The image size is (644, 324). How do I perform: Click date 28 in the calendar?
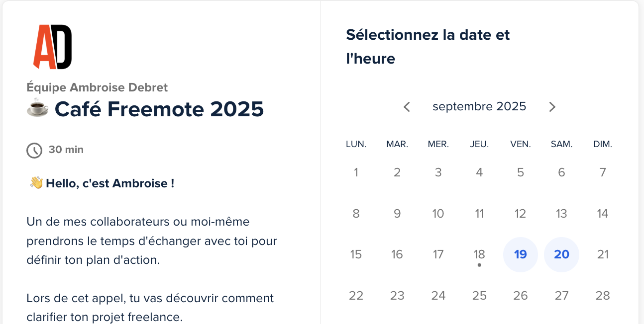[603, 296]
